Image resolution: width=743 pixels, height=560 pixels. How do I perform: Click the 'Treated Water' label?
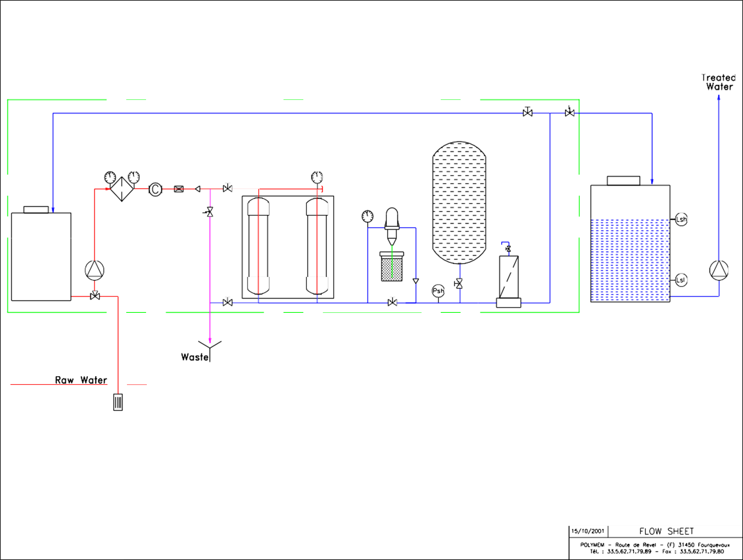tap(718, 82)
